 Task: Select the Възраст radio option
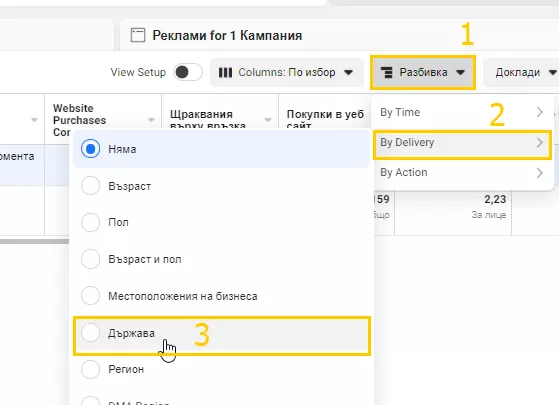tap(91, 186)
